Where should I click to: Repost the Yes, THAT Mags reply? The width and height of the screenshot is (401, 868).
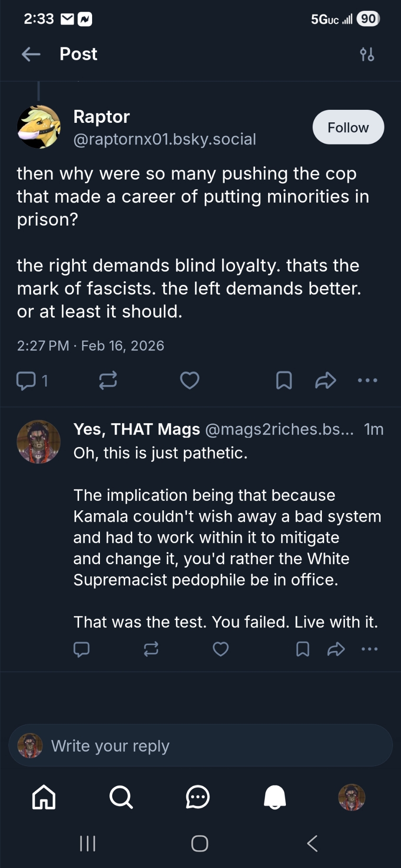[x=151, y=649]
